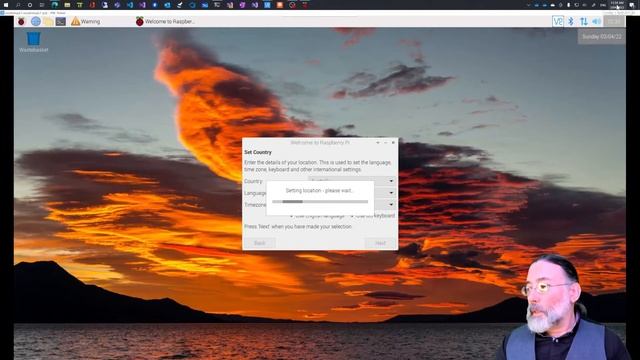
Task: Launch the web browser globe icon
Action: [x=36, y=21]
